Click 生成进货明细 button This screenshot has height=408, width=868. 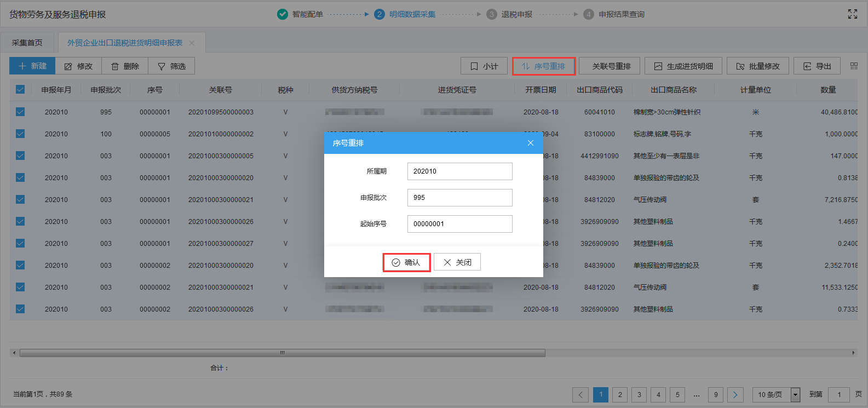point(683,66)
